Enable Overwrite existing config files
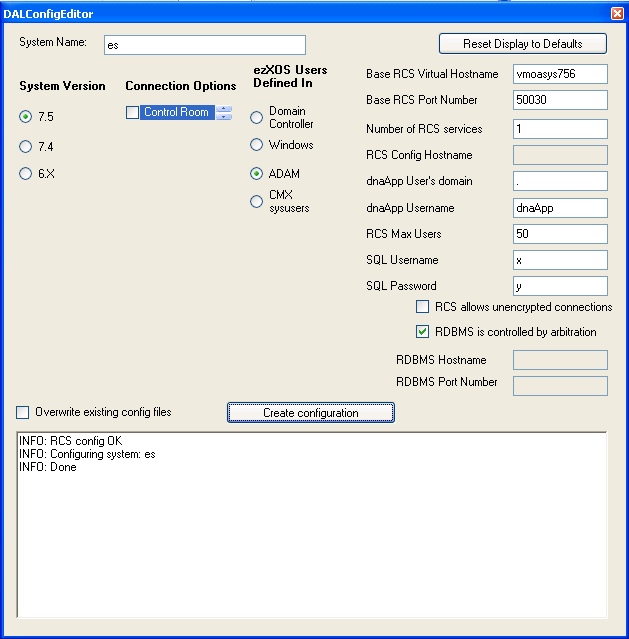Viewport: 629px width, 639px height. pos(23,412)
